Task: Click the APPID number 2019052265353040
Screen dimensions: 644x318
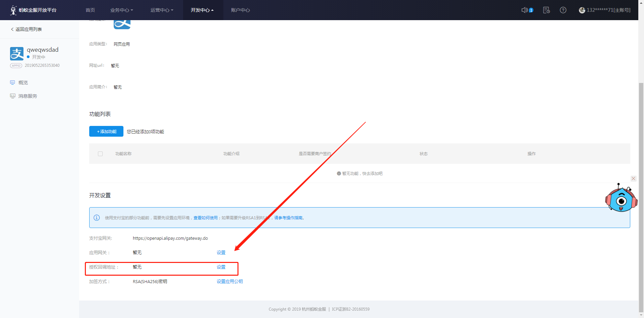Action: pyautogui.click(x=42, y=65)
